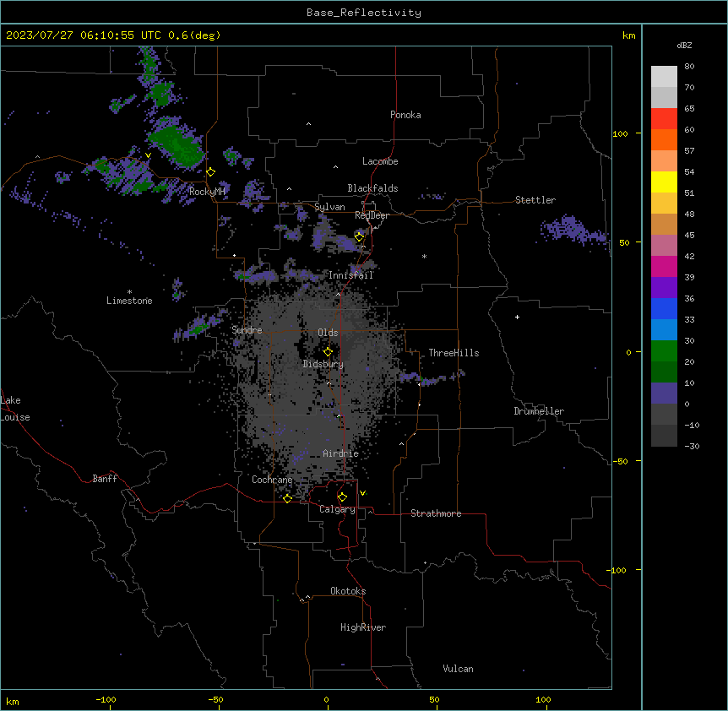
Task: Click the Calgary city label
Action: click(x=337, y=509)
